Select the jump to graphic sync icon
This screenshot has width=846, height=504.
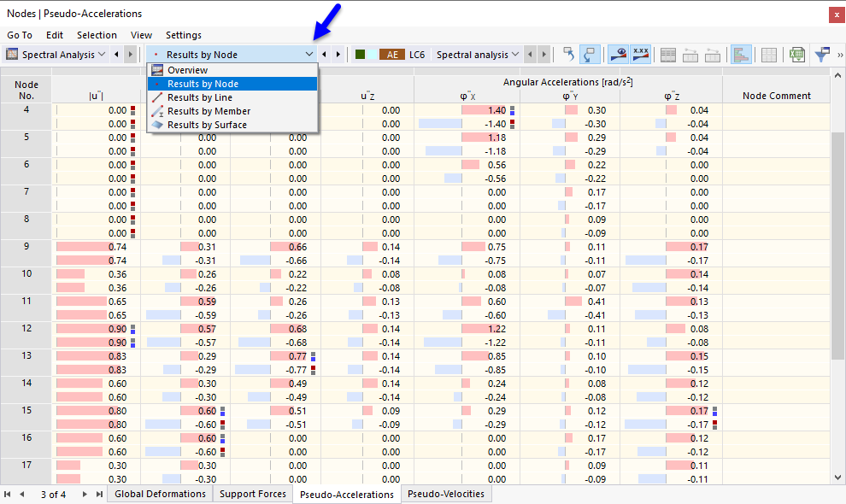[567, 54]
